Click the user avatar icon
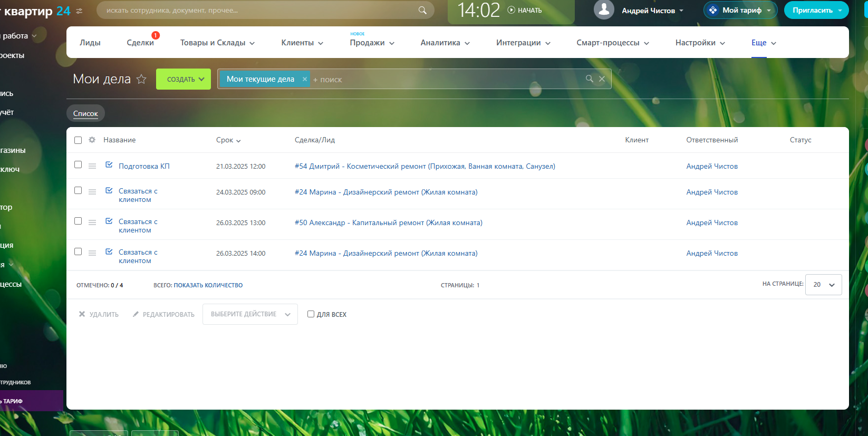Screen dimensions: 868x436 604,9
